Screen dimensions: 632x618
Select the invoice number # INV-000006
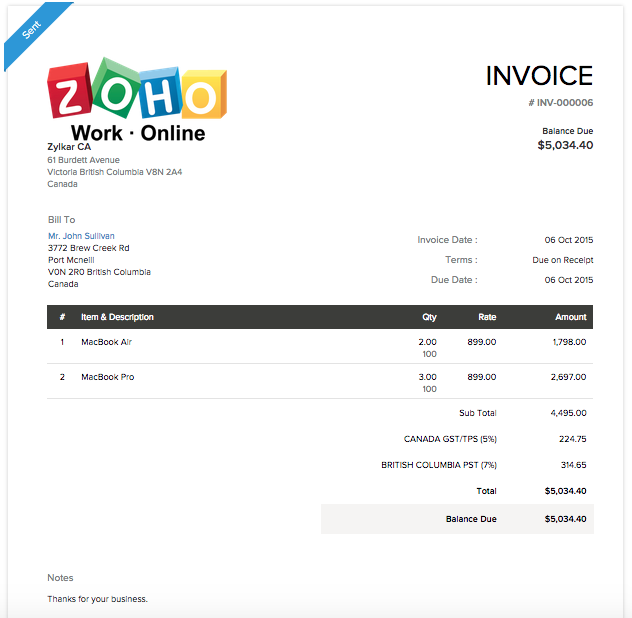coord(561,103)
